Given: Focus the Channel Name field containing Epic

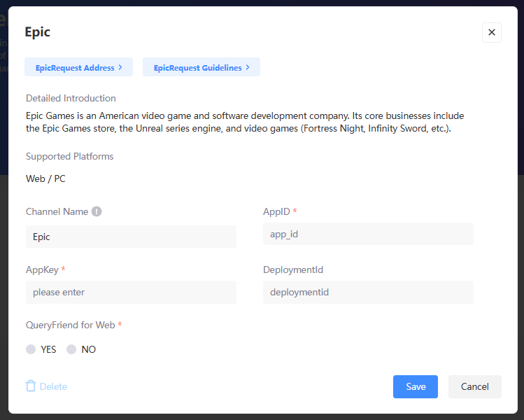Looking at the screenshot, I should click(x=131, y=237).
